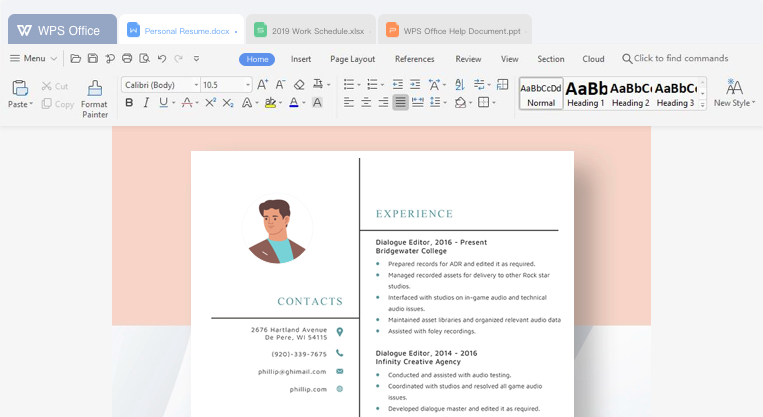Switch to the Insert ribbon tab

point(301,59)
